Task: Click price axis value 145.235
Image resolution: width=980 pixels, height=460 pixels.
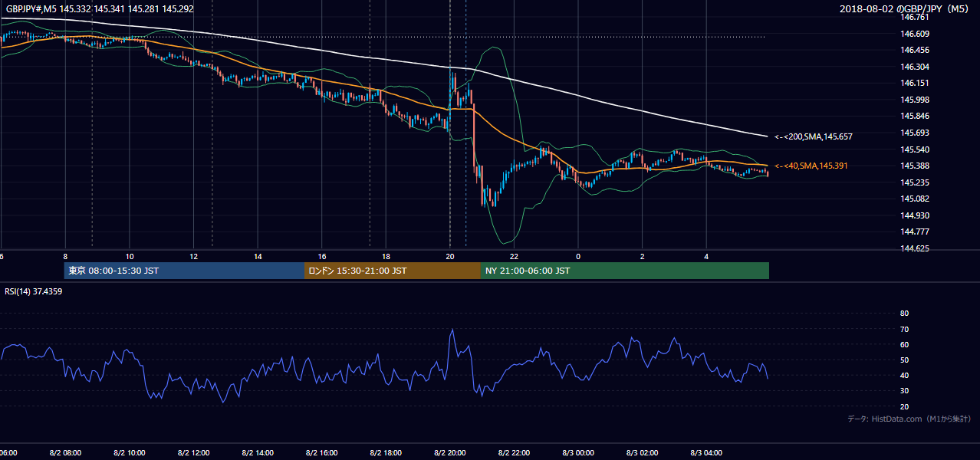Action: click(x=915, y=182)
